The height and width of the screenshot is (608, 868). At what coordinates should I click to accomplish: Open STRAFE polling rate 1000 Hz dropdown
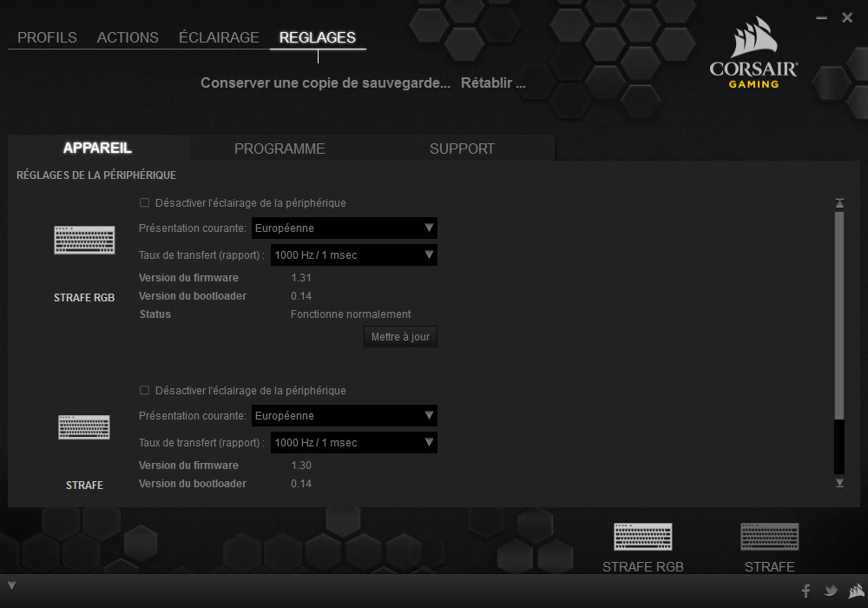(353, 443)
